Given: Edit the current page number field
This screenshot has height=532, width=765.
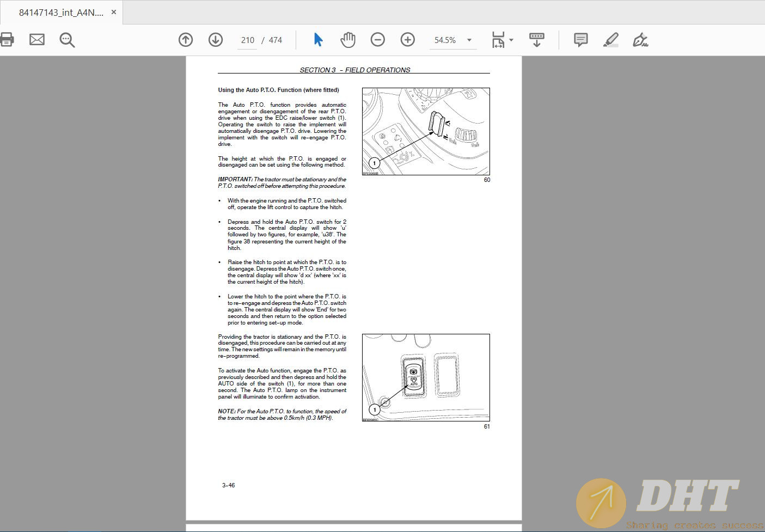Looking at the screenshot, I should [x=247, y=40].
